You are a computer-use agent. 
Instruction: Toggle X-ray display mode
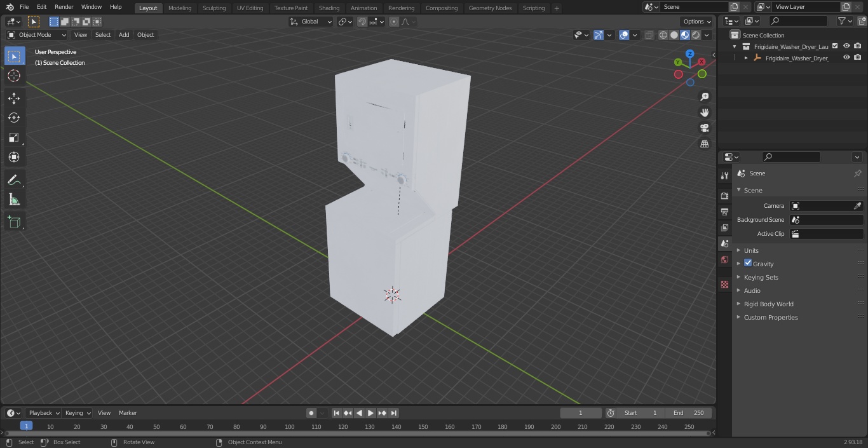tap(649, 35)
